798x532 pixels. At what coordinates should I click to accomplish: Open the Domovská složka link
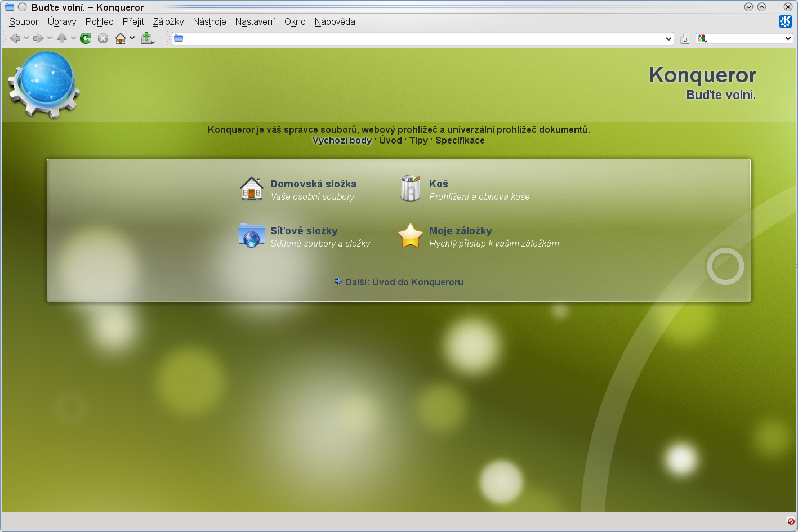(313, 184)
